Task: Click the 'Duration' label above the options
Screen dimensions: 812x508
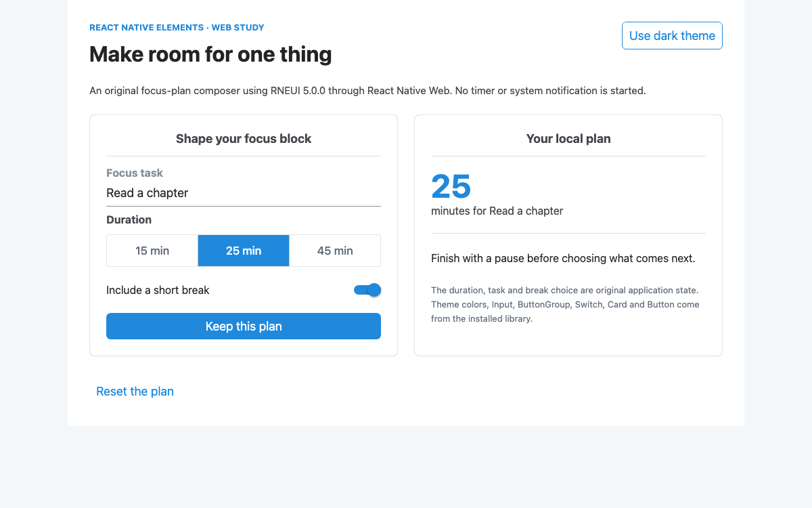Action: (129, 219)
